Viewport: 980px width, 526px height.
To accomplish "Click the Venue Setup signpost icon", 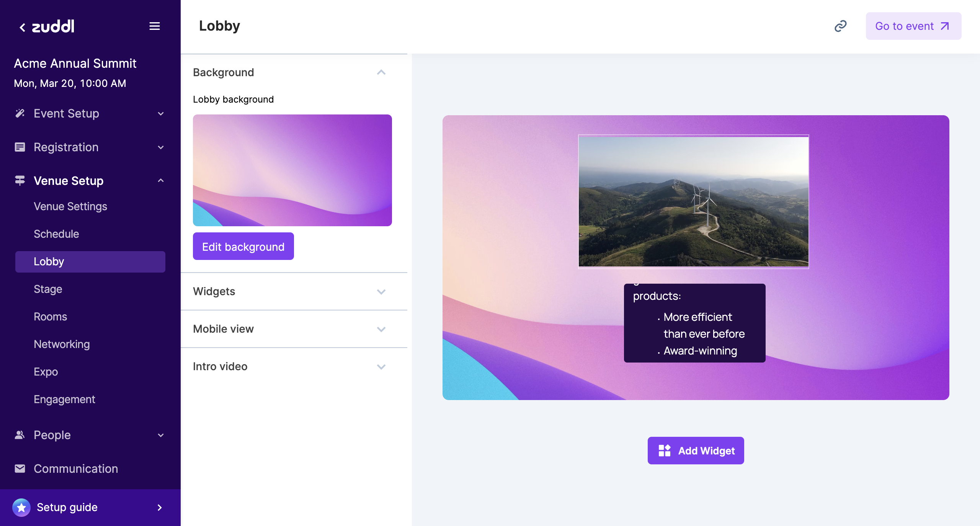I will tap(20, 180).
